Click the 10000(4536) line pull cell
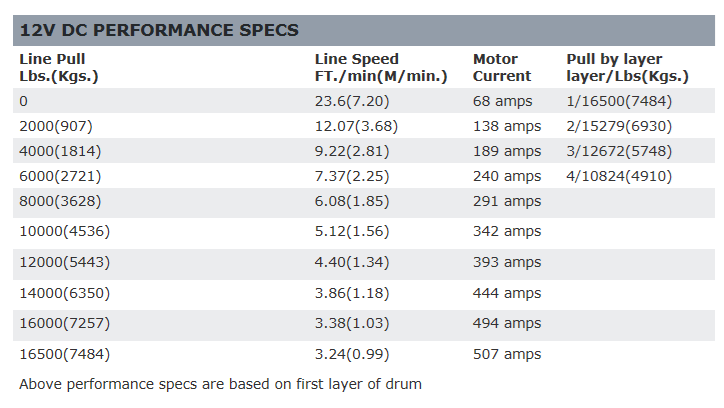This screenshot has height=408, width=724. point(65,231)
